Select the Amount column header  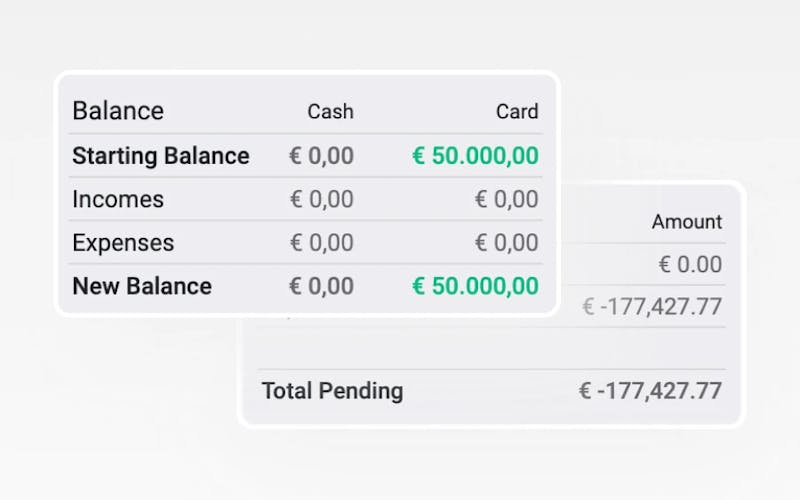(687, 222)
